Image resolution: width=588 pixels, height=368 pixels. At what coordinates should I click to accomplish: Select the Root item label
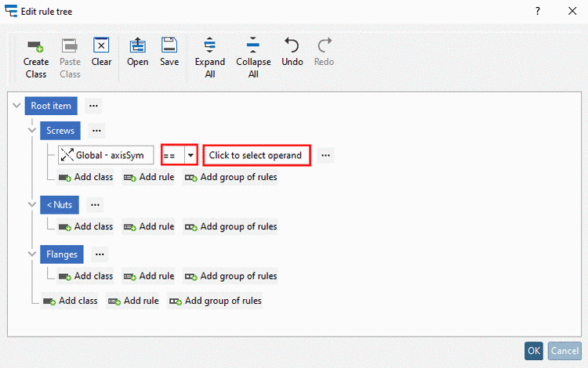pos(51,106)
